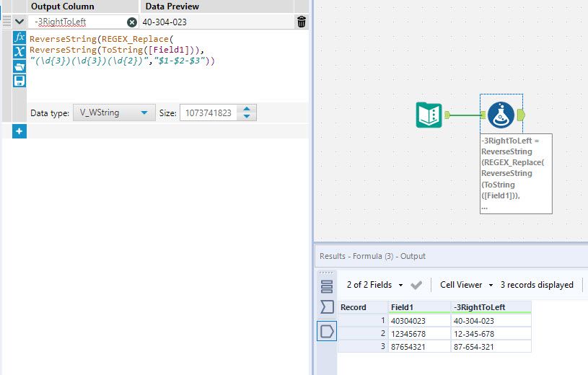Screen dimensions: 588x375
Task: Open the columns and constants (X) list
Action: tap(19, 52)
